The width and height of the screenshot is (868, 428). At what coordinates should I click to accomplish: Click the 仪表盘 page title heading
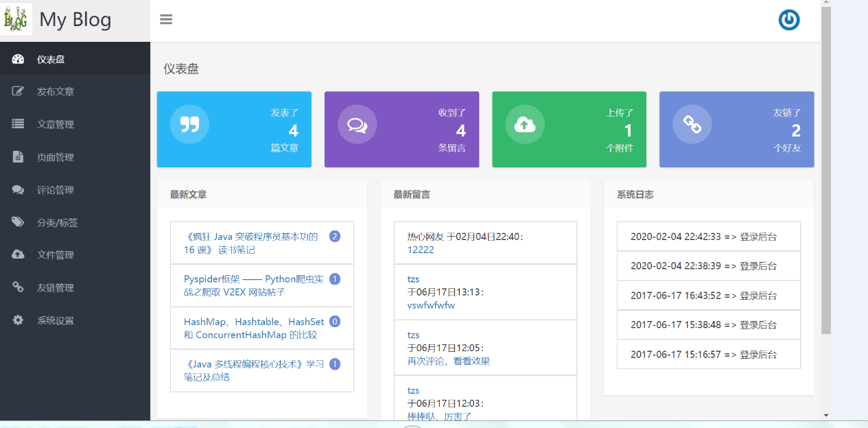point(181,69)
